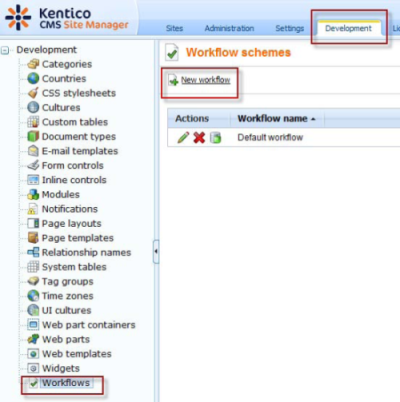Open Cultures in the tree

tap(61, 108)
